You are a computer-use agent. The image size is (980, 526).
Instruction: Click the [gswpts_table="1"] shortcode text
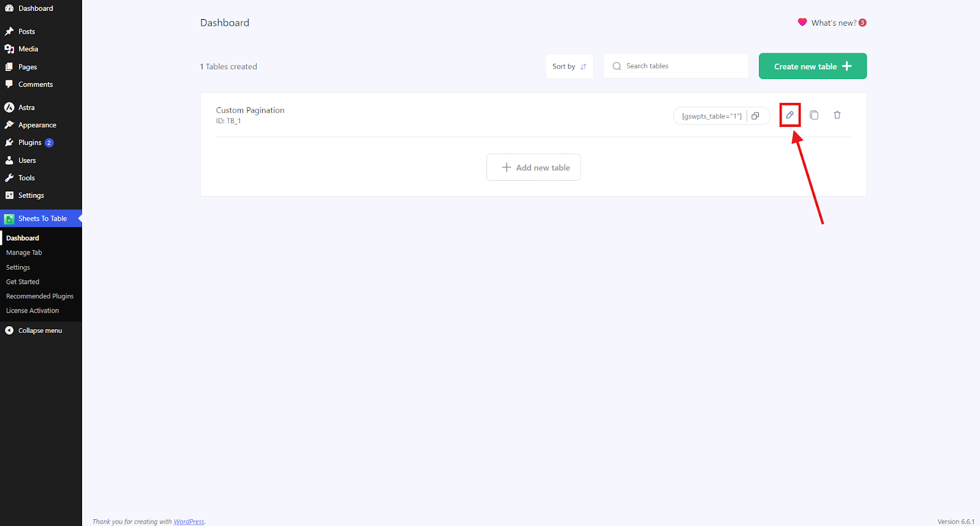click(712, 116)
